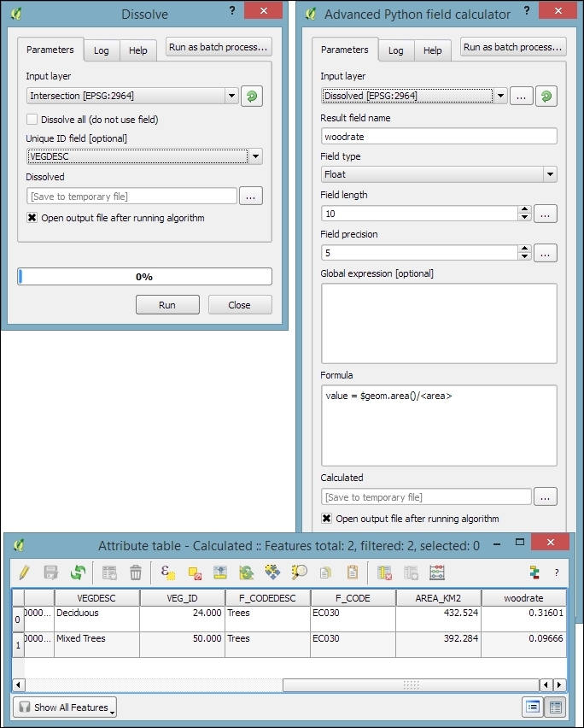Select features using an expression
Image resolution: width=584 pixels, height=728 pixels.
pyautogui.click(x=167, y=572)
